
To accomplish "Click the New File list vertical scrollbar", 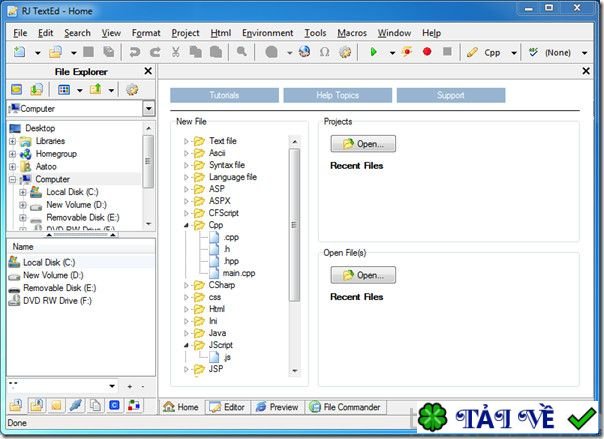I will coord(294,225).
